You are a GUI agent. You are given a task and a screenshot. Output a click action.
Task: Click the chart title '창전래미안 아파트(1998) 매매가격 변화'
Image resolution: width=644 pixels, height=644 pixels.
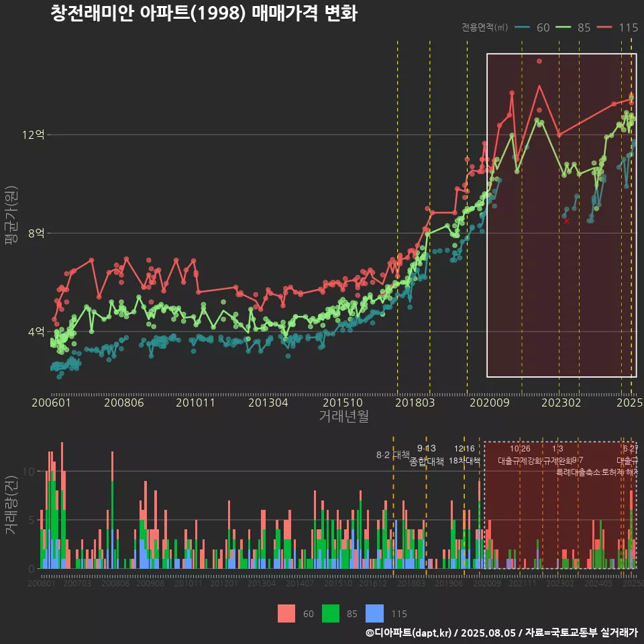point(204,13)
